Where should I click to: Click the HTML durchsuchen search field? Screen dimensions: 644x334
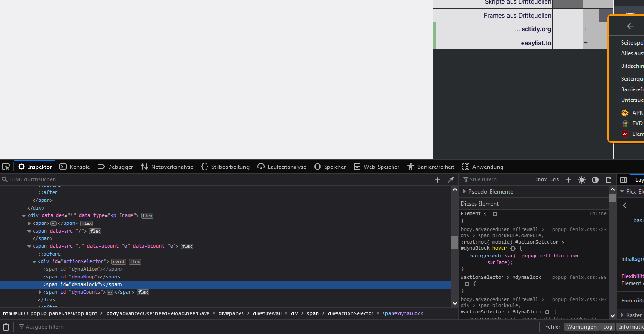coord(215,180)
